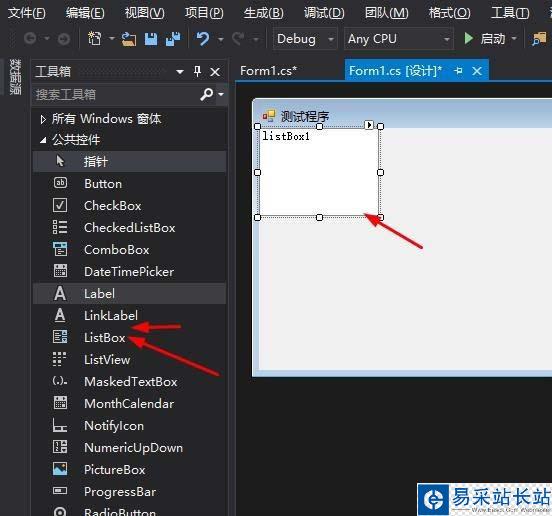The height and width of the screenshot is (516, 552).
Task: Switch to the Form1.cs* code tab
Action: point(269,71)
